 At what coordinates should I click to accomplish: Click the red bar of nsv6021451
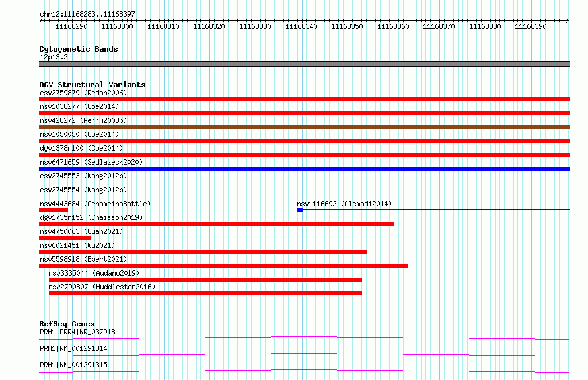(x=203, y=252)
